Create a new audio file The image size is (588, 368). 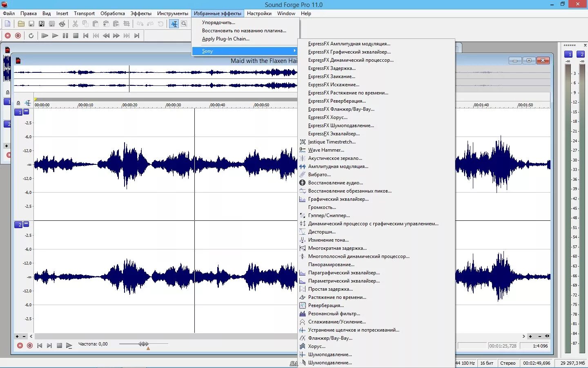pyautogui.click(x=7, y=23)
